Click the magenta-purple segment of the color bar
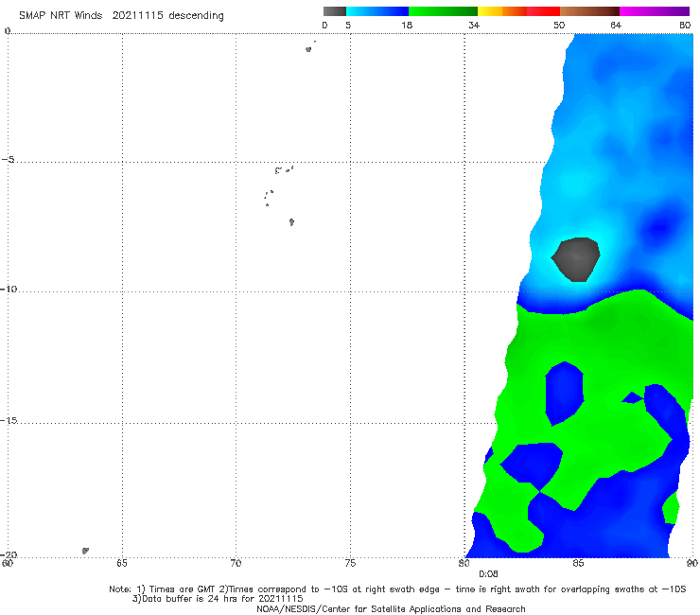The height and width of the screenshot is (615, 700). point(655,11)
